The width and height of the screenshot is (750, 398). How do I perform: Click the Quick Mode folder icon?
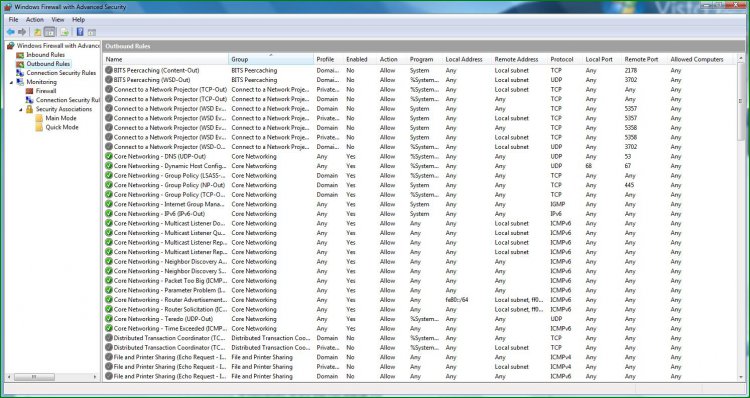39,127
